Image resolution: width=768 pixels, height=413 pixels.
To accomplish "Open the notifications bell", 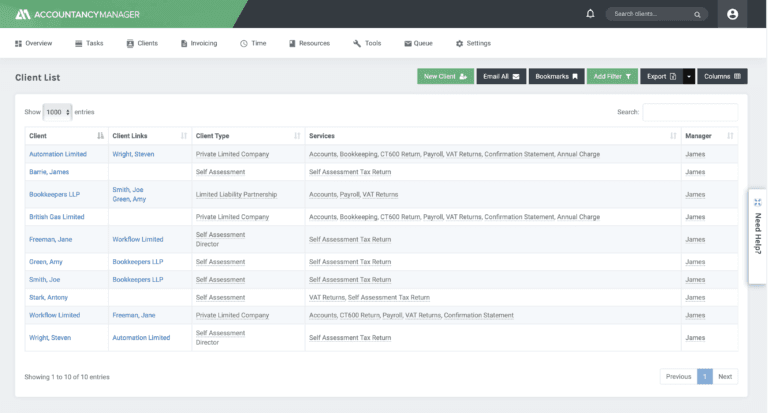I will (590, 14).
